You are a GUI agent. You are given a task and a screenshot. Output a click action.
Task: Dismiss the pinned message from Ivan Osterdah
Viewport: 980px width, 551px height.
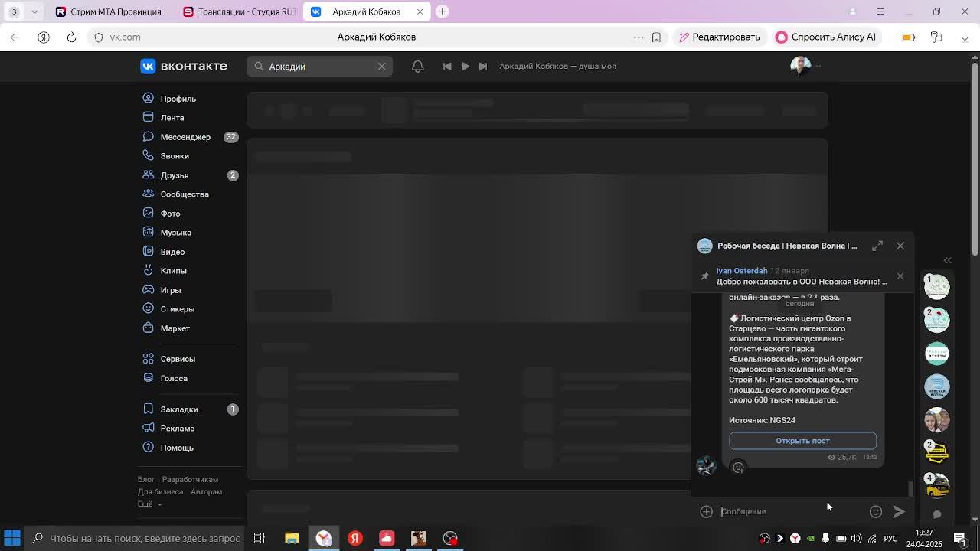coord(900,276)
